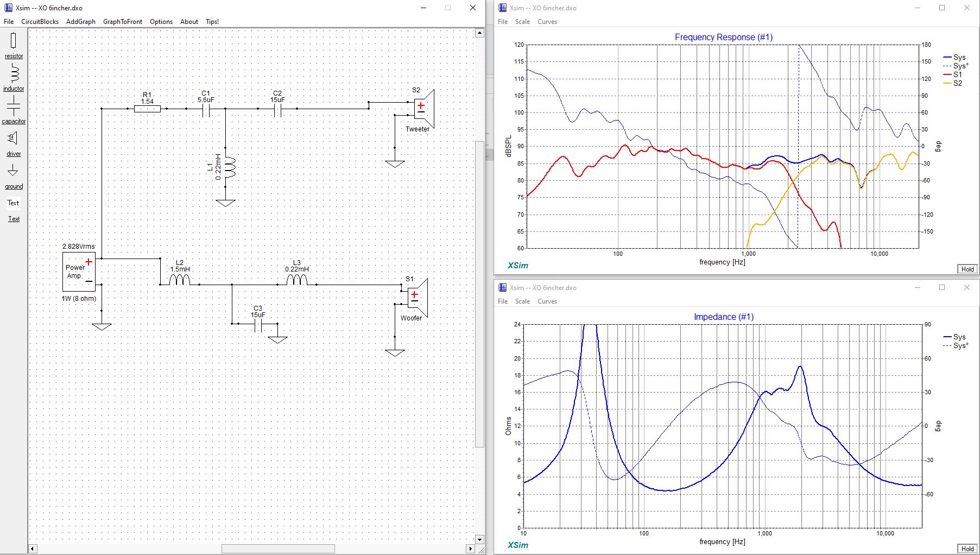The image size is (980, 555).
Task: Open the File menu in schematic window
Action: coord(9,22)
